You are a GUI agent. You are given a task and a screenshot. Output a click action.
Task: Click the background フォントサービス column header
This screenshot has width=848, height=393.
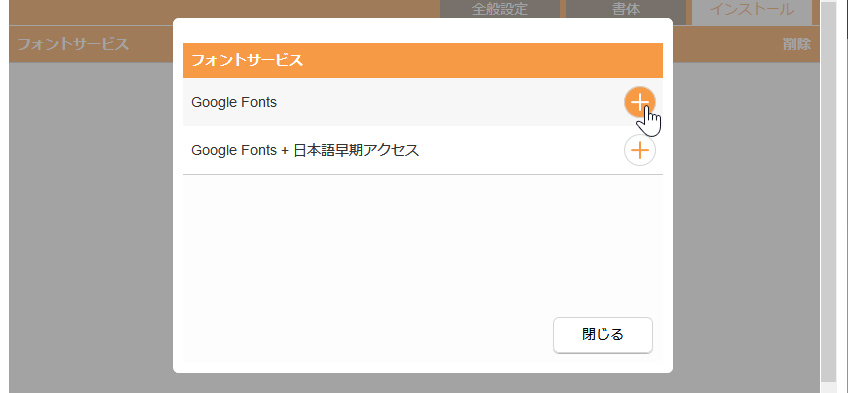(x=73, y=44)
